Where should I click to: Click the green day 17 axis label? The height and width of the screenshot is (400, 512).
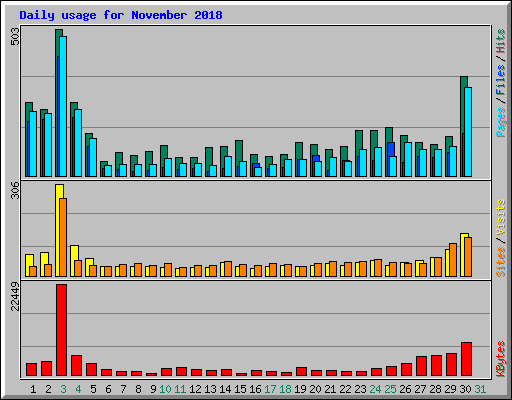[270, 389]
